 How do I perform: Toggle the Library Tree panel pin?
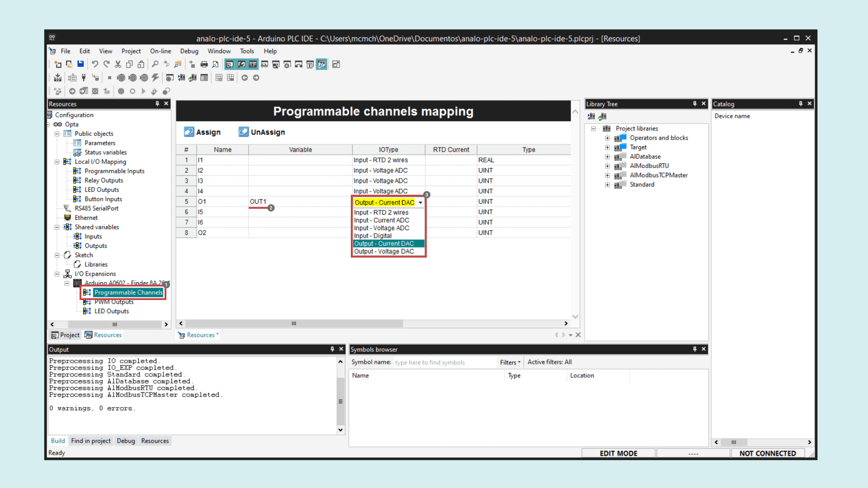pos(694,103)
